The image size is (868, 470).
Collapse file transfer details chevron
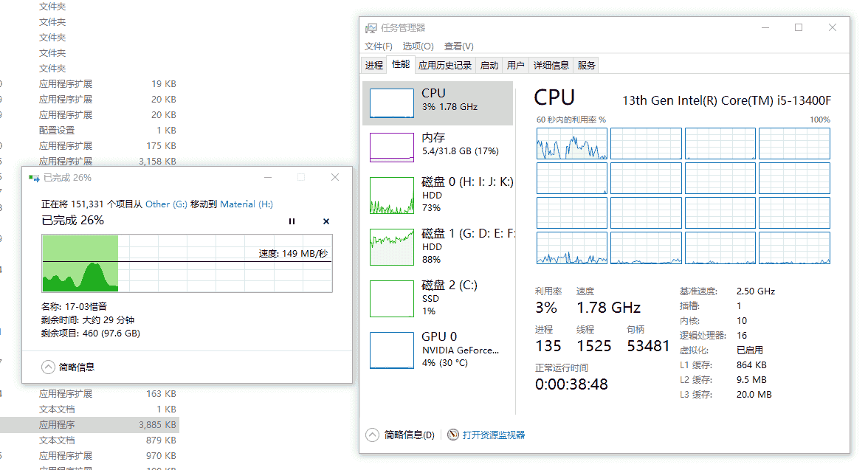click(x=49, y=367)
